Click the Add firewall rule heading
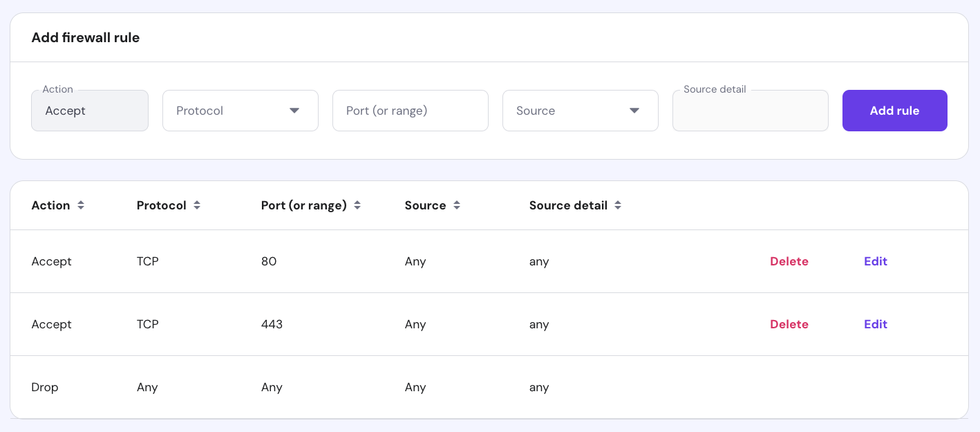The width and height of the screenshot is (980, 432). 86,38
